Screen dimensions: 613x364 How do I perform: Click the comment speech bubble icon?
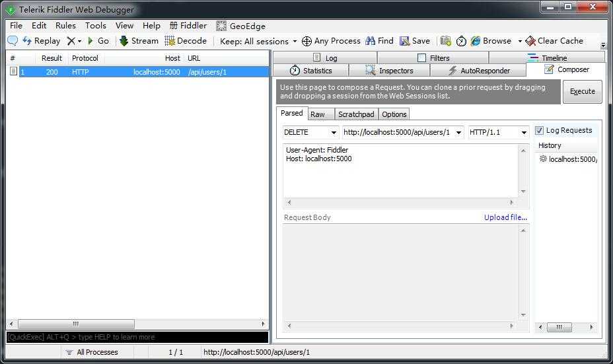[x=13, y=41]
